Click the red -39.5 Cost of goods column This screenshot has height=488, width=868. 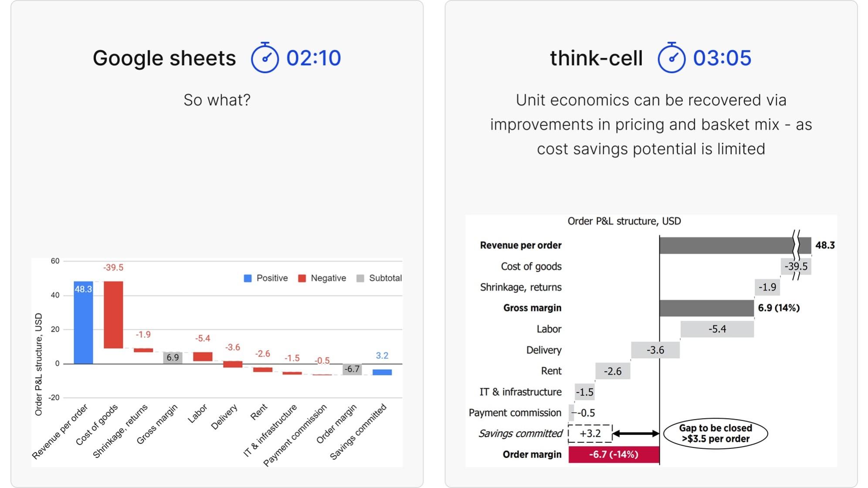tap(113, 314)
